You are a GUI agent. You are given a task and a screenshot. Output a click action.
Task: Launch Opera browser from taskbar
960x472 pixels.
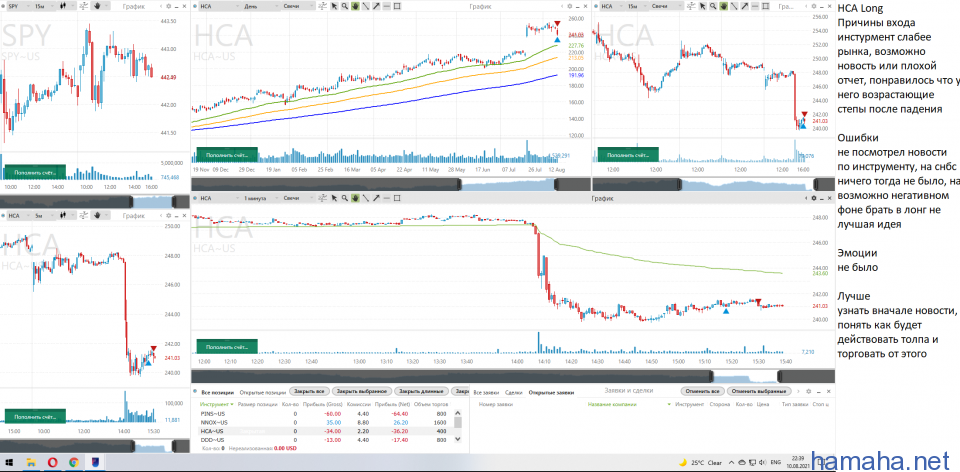tap(51, 463)
